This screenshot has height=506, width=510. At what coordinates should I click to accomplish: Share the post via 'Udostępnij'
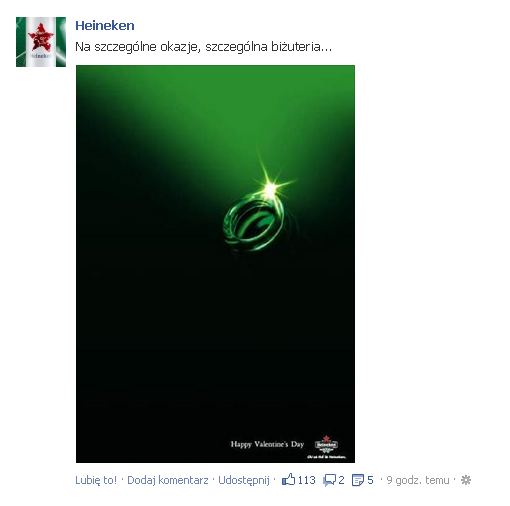click(244, 480)
